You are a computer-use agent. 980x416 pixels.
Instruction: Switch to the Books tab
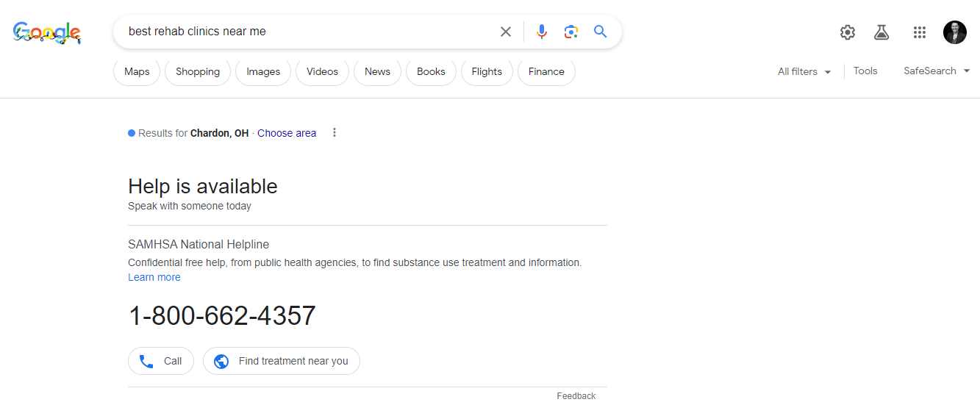point(431,71)
